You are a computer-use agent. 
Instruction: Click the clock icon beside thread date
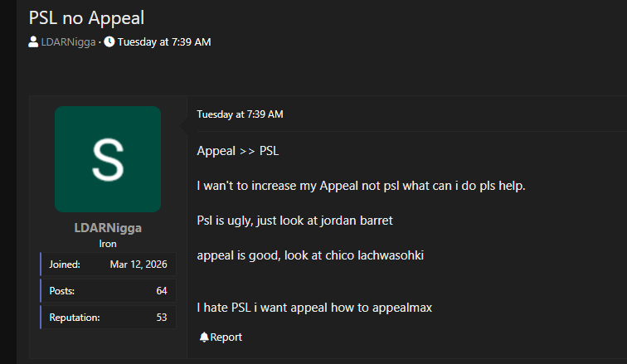click(x=109, y=42)
